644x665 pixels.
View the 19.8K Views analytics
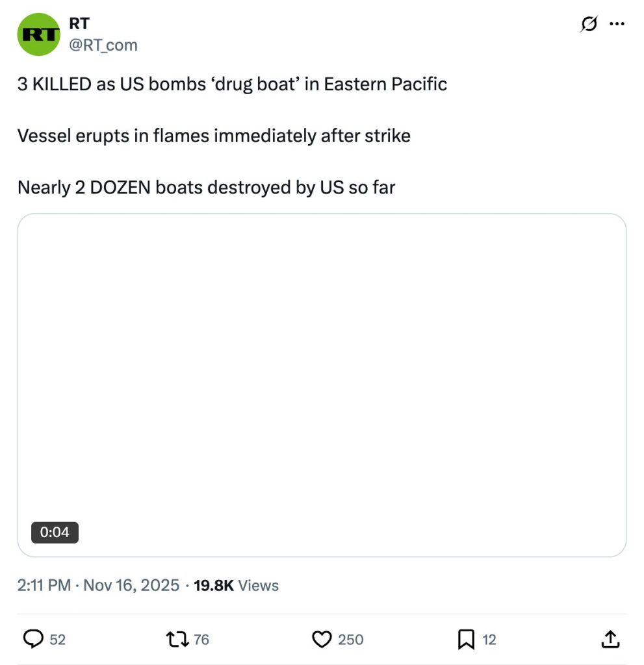[x=236, y=585]
